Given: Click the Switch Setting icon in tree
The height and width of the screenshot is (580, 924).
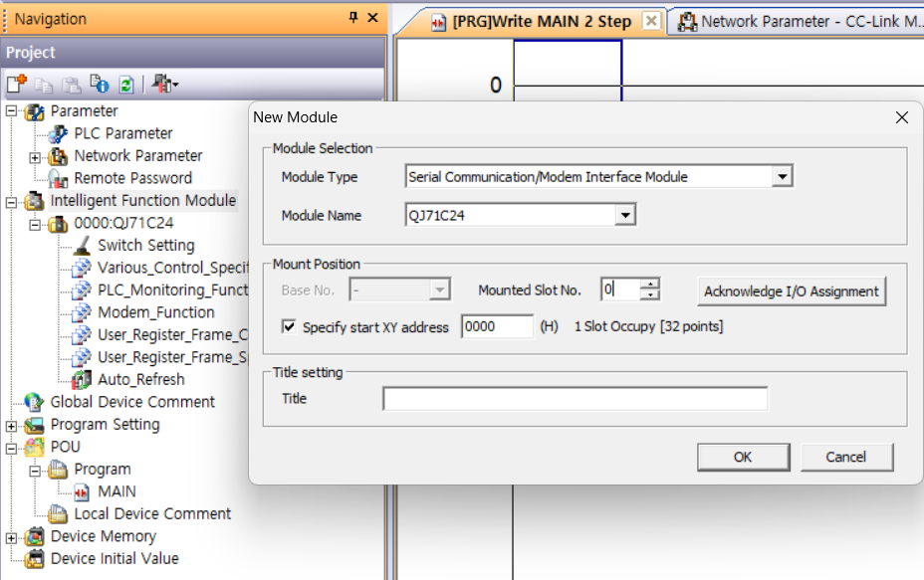Looking at the screenshot, I should tap(82, 245).
